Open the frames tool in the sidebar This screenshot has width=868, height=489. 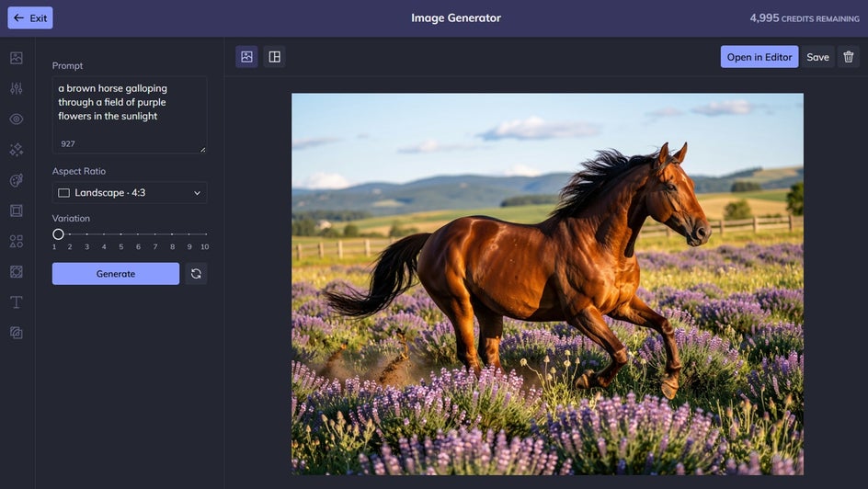click(x=16, y=210)
